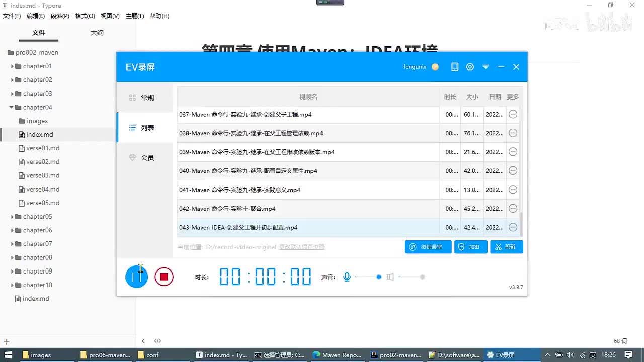
Task: Expand the chapter05 folder
Action: [13, 217]
